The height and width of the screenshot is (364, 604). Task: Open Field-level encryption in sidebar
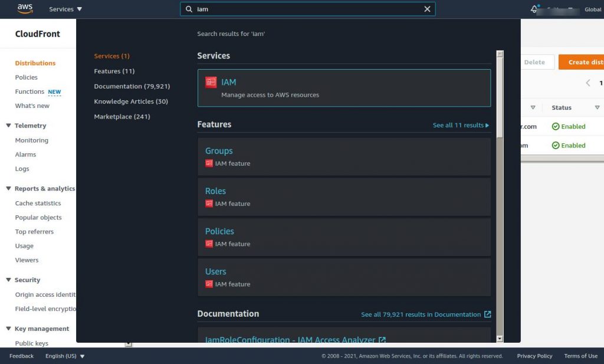coord(45,309)
